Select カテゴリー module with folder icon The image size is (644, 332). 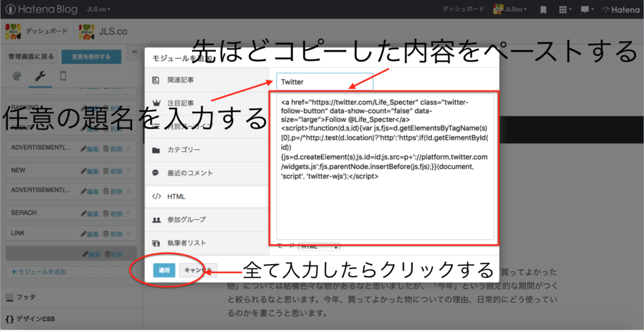tap(207, 150)
